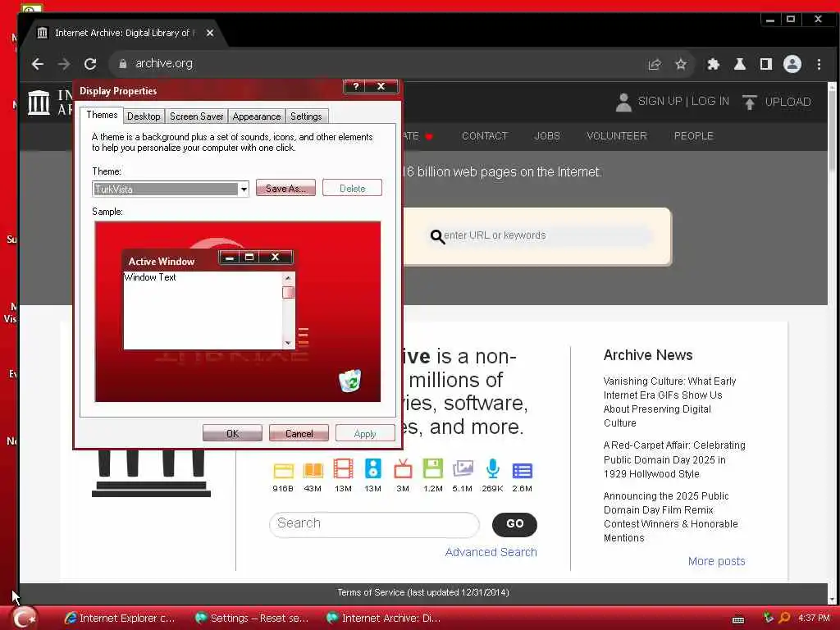Click the VOLUNTEER nav item

[x=617, y=136]
